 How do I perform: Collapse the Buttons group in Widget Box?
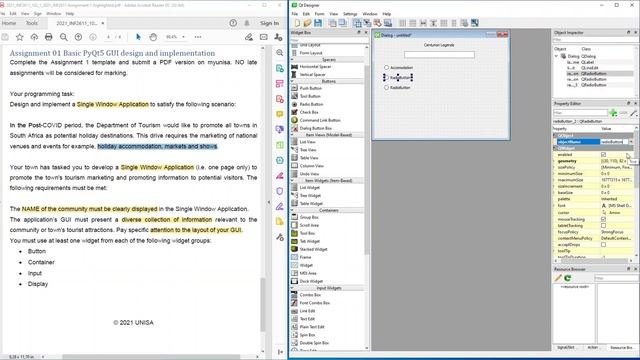(292, 82)
